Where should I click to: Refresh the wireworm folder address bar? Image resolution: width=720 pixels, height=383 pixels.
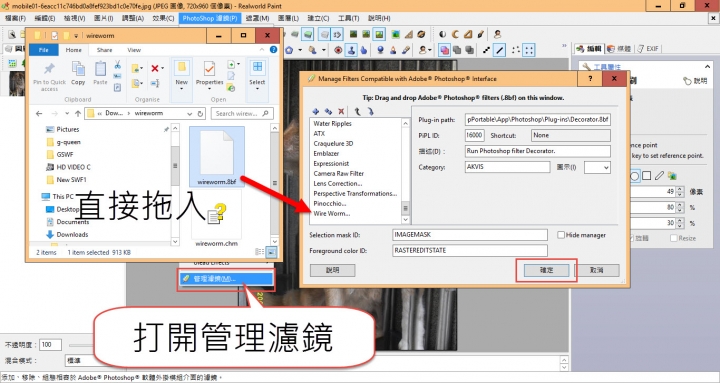[200, 113]
